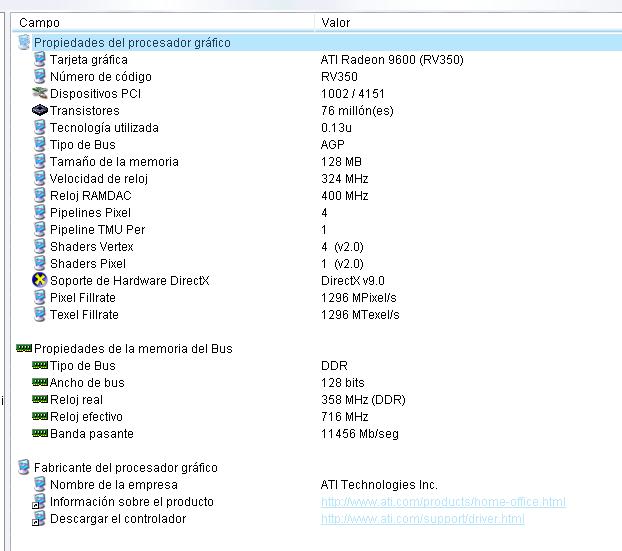Click the icon beside Número de código

(40, 77)
